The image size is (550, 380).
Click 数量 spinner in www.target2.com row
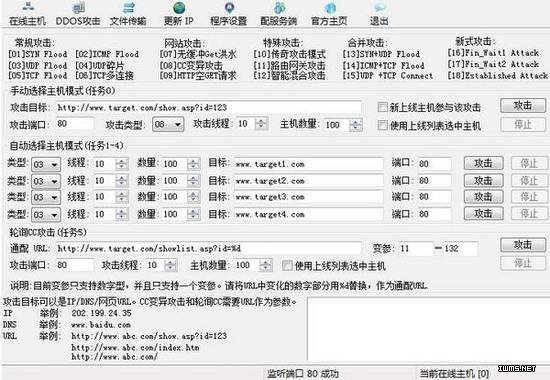coord(193,181)
